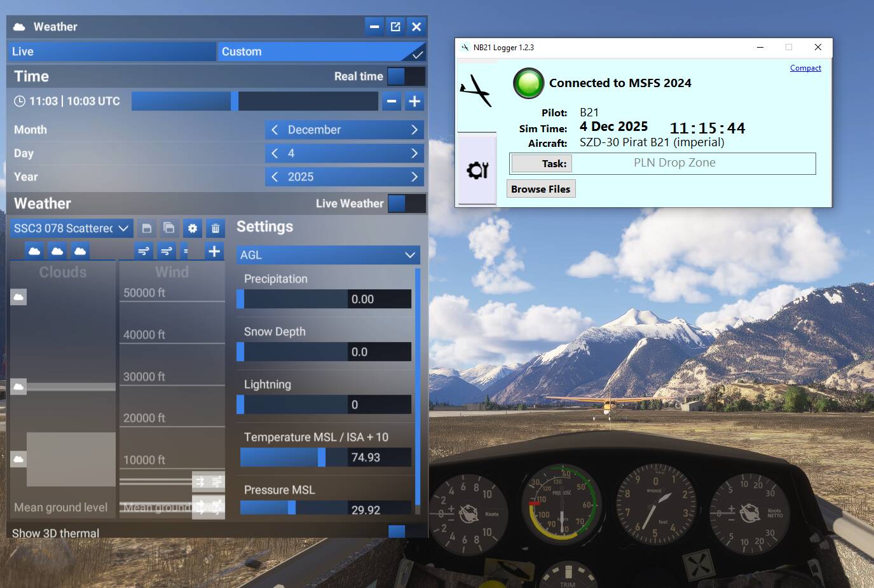Click the Snow Depth slider

(292, 352)
